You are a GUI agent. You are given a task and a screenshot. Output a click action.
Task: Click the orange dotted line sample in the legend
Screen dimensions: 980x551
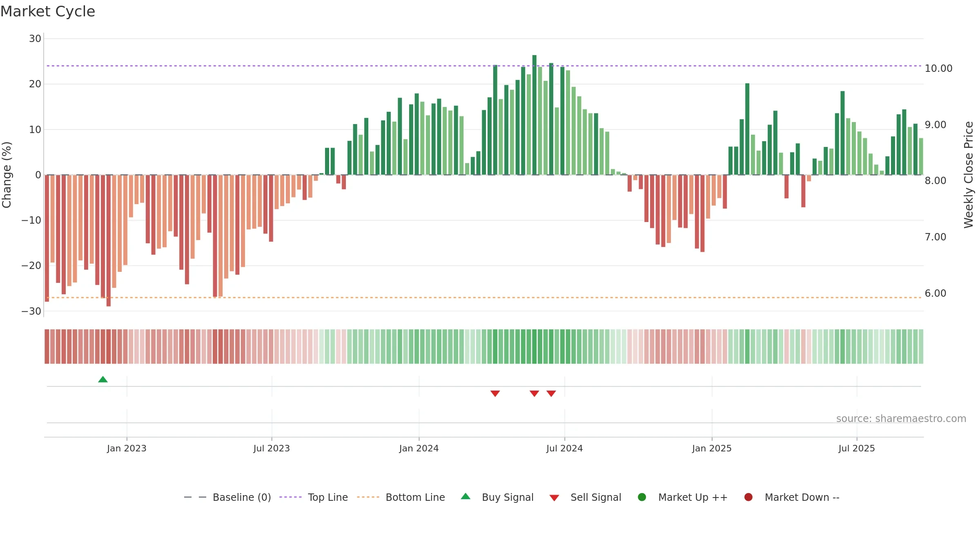[368, 497]
